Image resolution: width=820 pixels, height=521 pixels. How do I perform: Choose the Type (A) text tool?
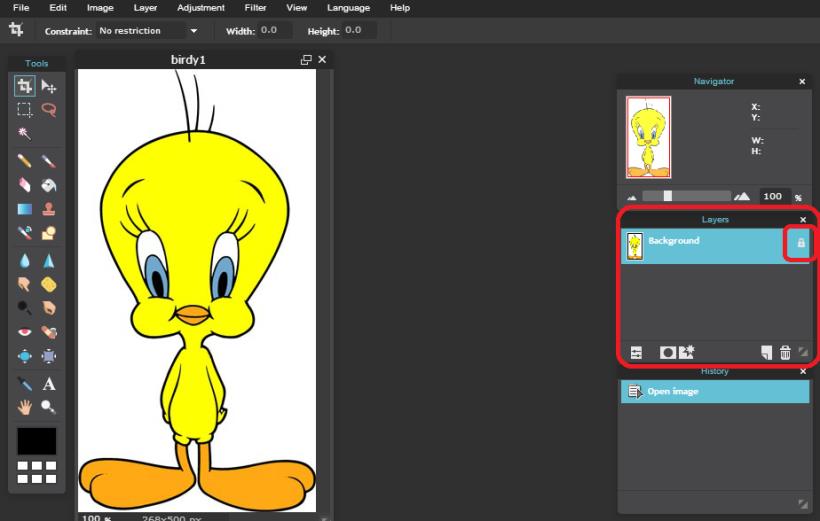click(48, 384)
